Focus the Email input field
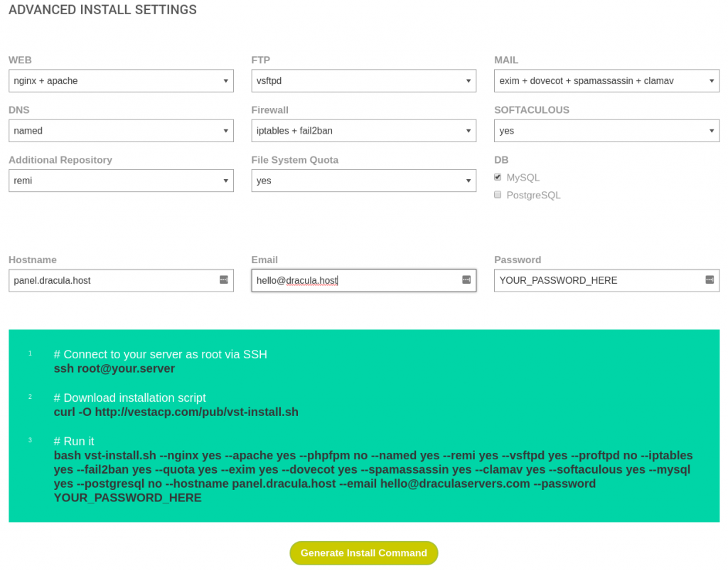728x571 pixels. pyautogui.click(x=355, y=280)
